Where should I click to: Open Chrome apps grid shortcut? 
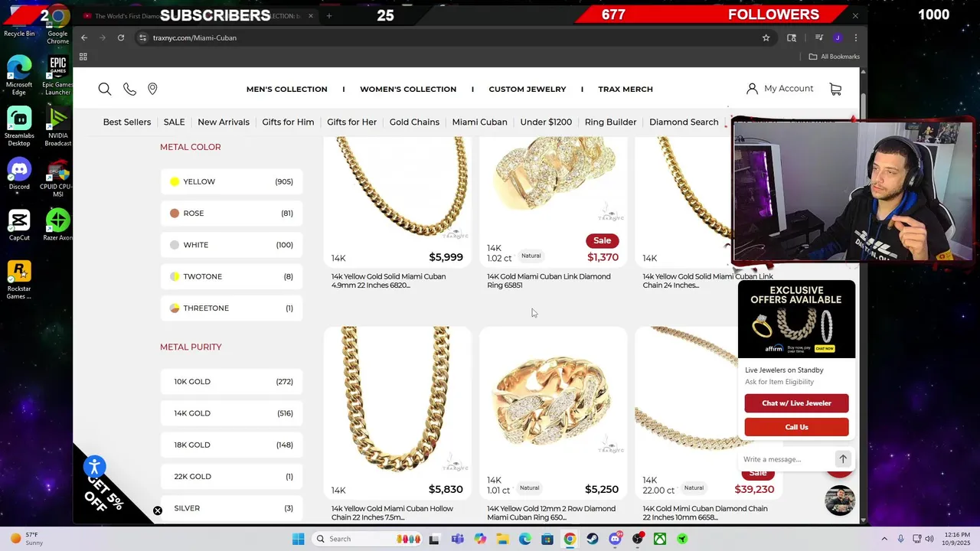pos(83,57)
